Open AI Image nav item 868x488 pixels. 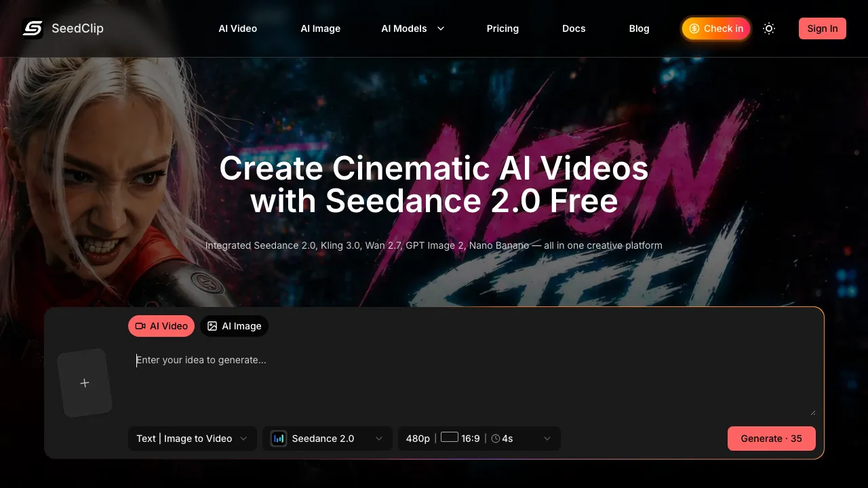pyautogui.click(x=321, y=28)
